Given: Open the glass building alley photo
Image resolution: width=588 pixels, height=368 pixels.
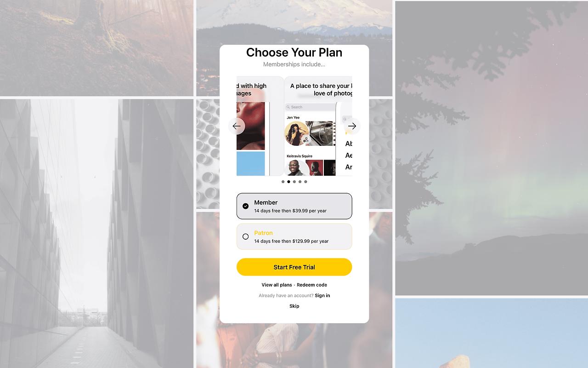Looking at the screenshot, I should [x=96, y=234].
